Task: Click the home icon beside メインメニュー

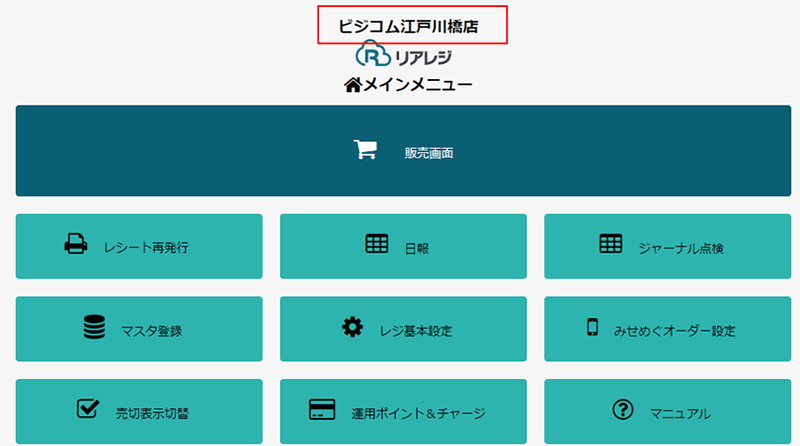Action: click(352, 85)
